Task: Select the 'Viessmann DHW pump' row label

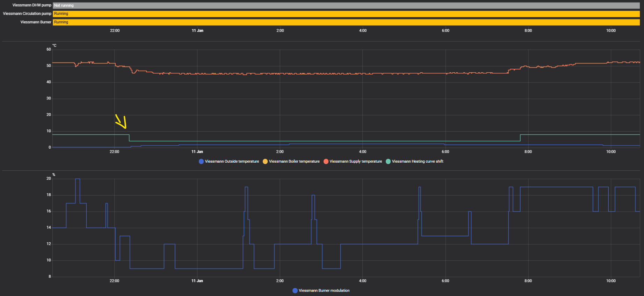Action: [x=32, y=5]
